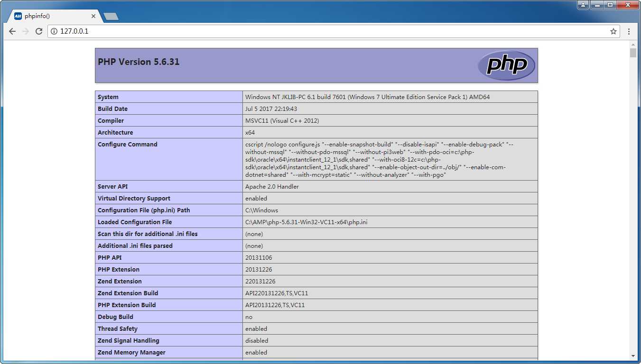
Task: Click the Zend Signal Handling label
Action: tap(129, 341)
